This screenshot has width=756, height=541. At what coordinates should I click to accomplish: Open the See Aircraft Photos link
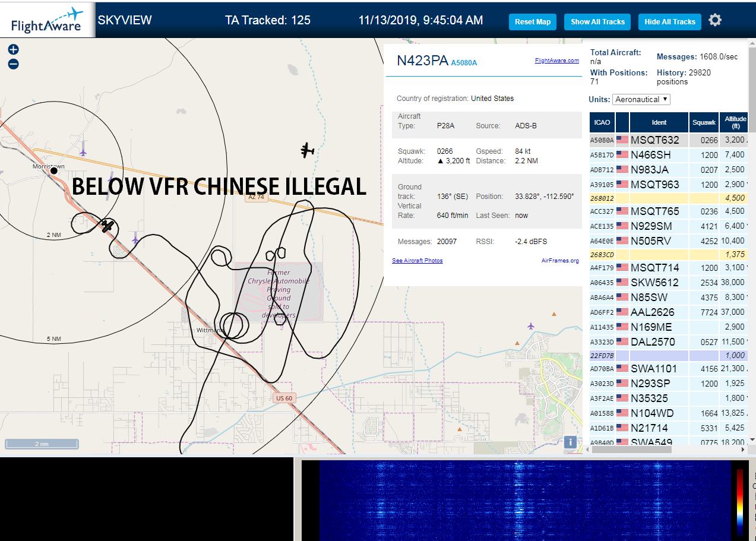click(417, 261)
